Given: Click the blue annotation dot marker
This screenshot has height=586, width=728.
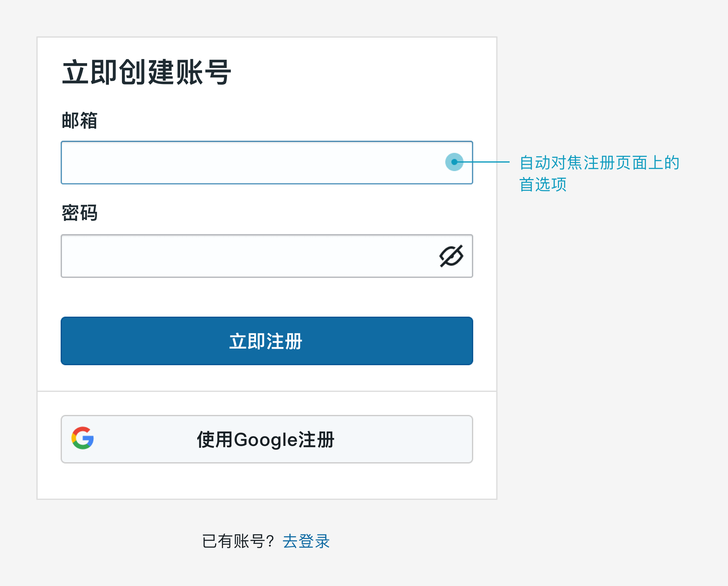Looking at the screenshot, I should point(454,163).
